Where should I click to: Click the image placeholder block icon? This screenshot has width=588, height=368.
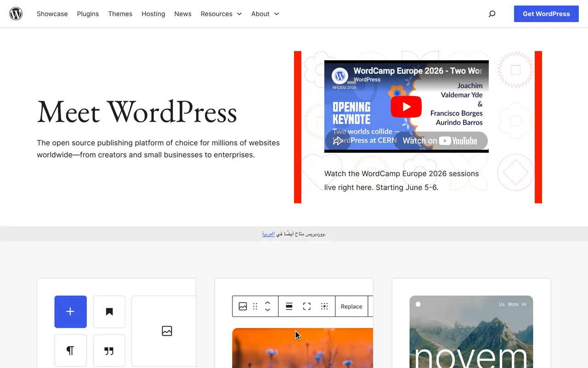point(167,331)
